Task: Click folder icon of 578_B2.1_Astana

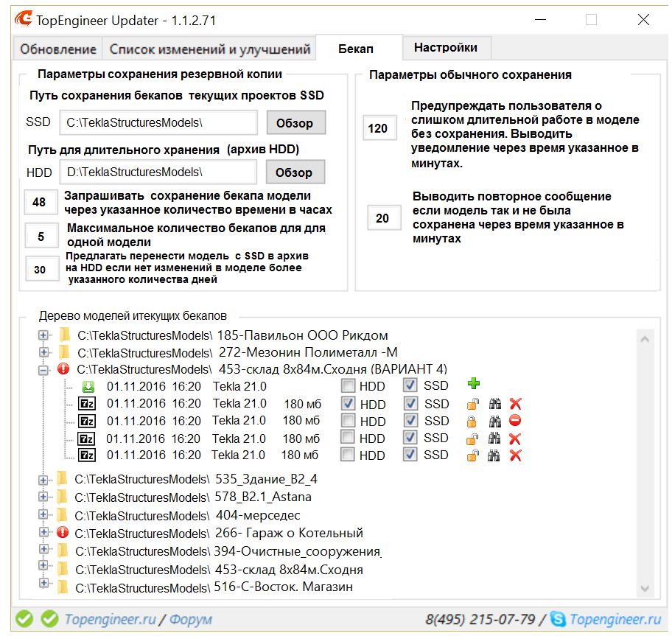Action: pos(63,496)
